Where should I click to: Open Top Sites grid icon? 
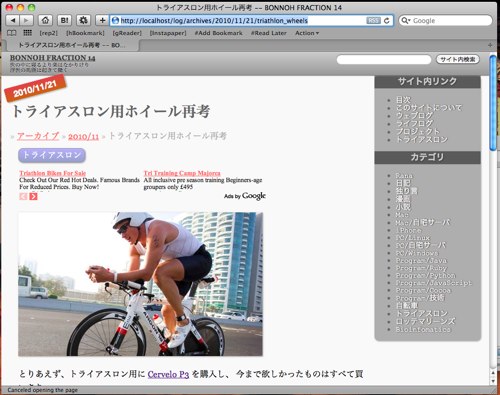point(28,33)
